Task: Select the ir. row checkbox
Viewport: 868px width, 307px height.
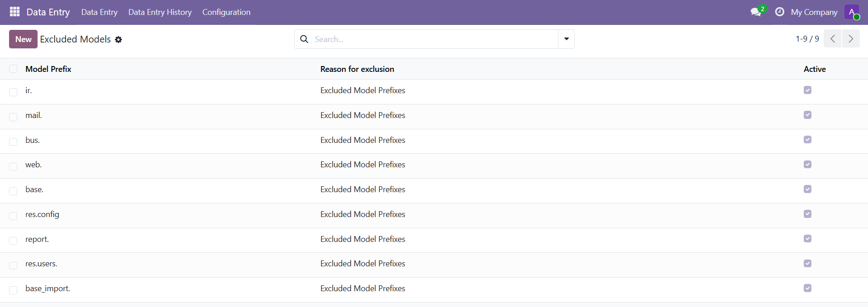Action: click(x=13, y=92)
